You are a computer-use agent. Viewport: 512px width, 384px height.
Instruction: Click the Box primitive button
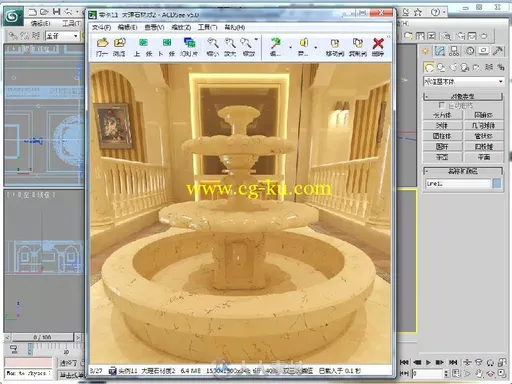click(442, 115)
